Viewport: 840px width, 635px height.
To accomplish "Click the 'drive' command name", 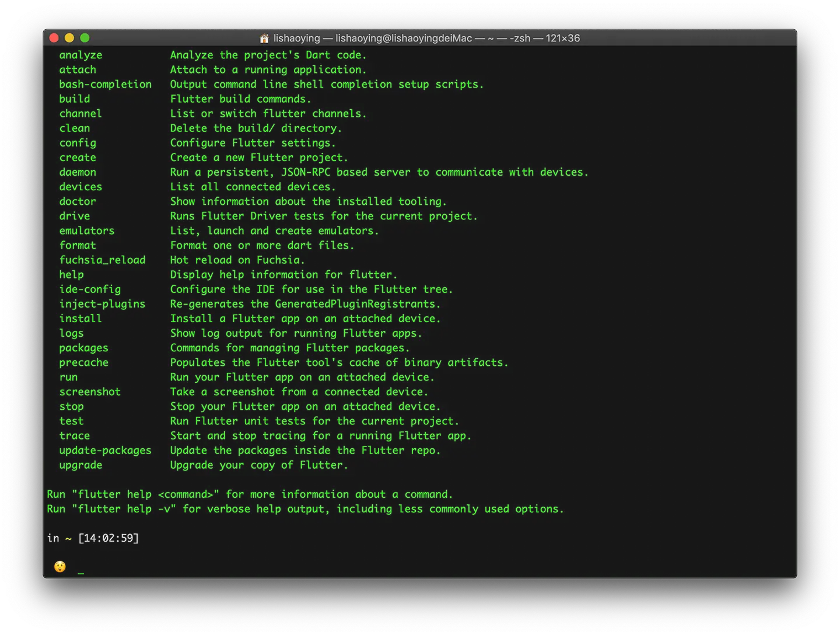I will point(75,216).
